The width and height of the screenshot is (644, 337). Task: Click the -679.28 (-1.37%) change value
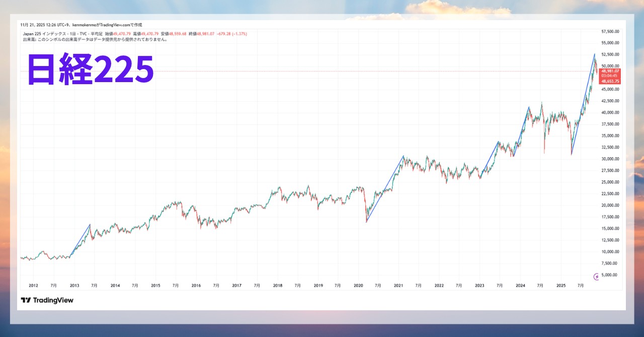point(231,34)
